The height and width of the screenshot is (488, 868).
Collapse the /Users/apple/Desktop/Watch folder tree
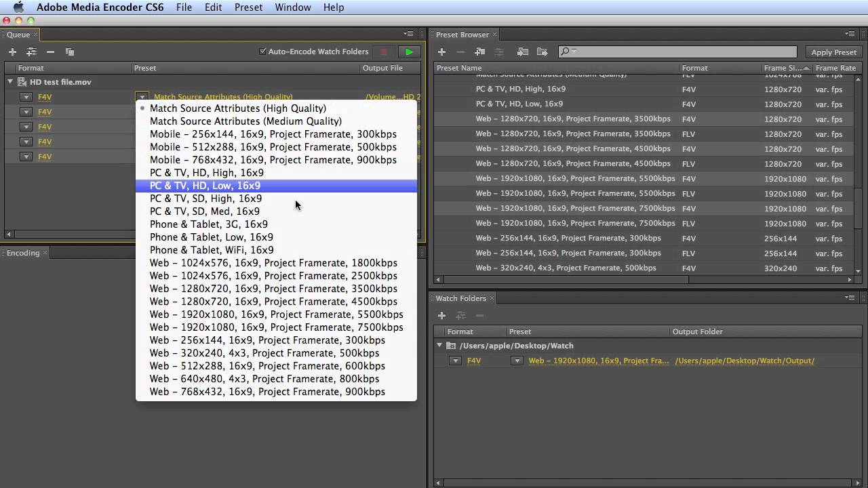click(439, 346)
